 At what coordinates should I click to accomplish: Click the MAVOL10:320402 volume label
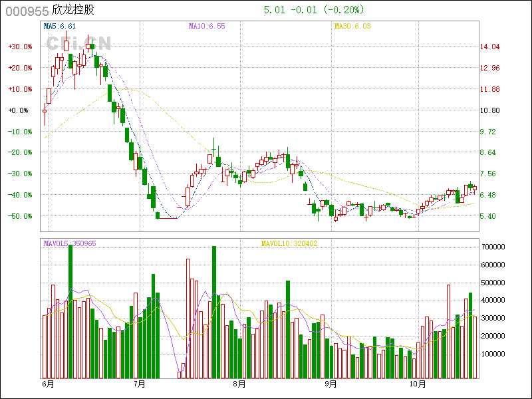(x=289, y=243)
